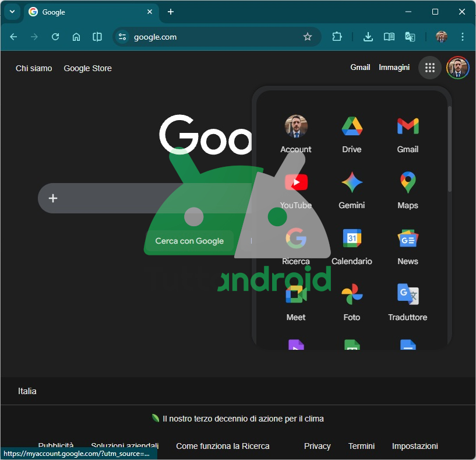Image resolution: width=476 pixels, height=460 pixels.
Task: Open the browser profile avatar in toolbar
Action: coord(441,37)
